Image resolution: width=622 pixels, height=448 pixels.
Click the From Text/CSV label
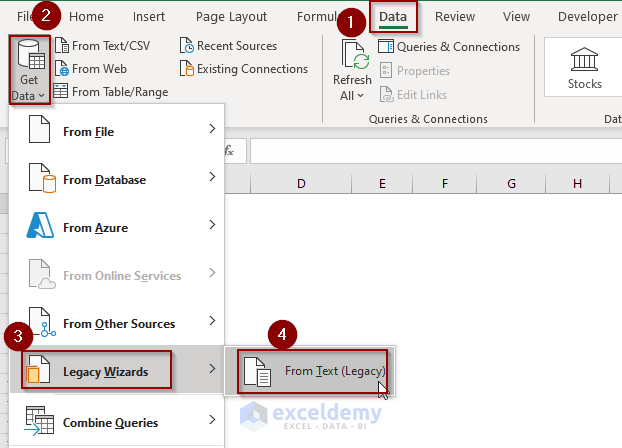click(111, 46)
